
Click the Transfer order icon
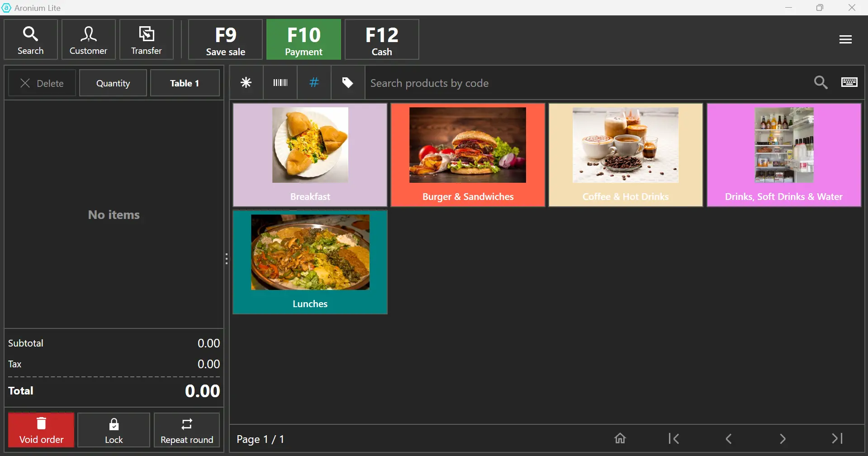(x=147, y=40)
